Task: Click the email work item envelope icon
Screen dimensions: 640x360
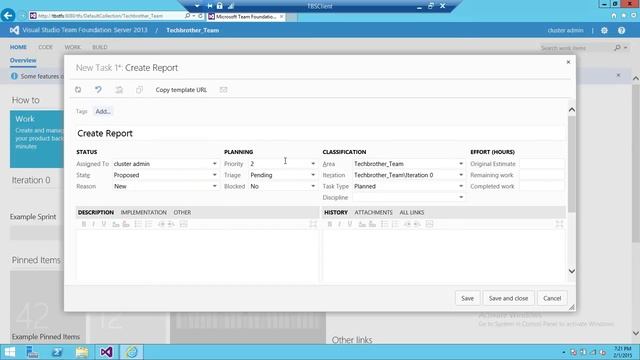Action: coord(223,90)
